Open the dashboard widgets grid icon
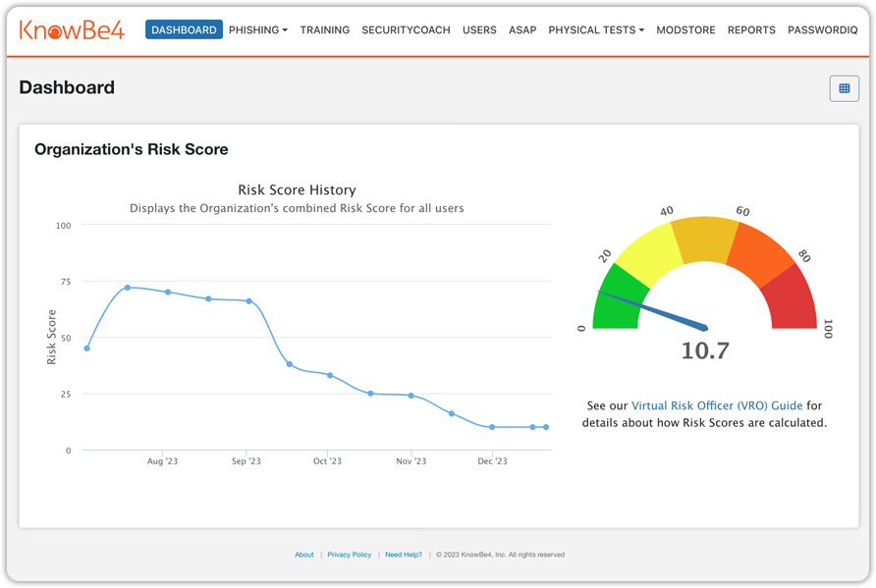 click(844, 88)
